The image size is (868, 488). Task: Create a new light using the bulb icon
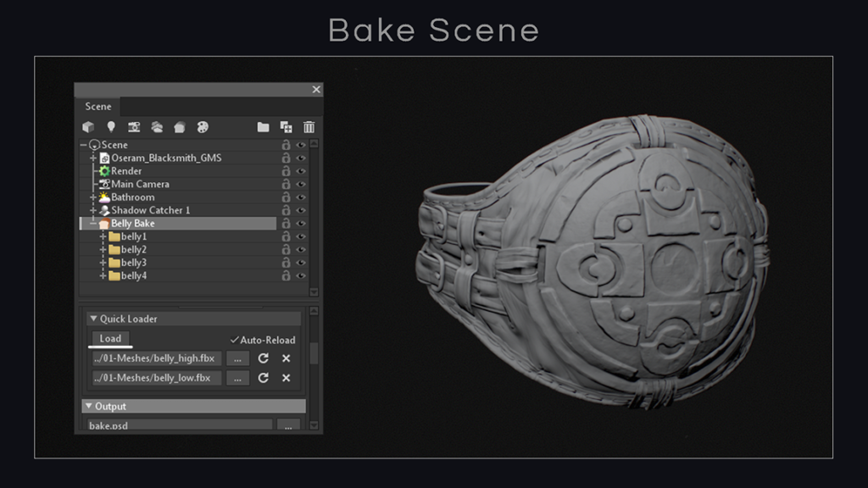[x=112, y=126]
